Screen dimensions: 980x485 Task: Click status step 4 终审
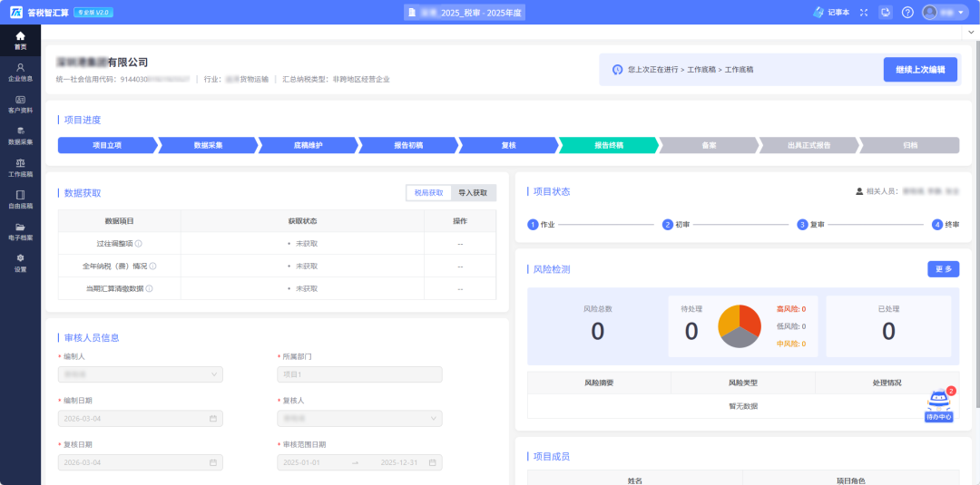[x=946, y=225]
